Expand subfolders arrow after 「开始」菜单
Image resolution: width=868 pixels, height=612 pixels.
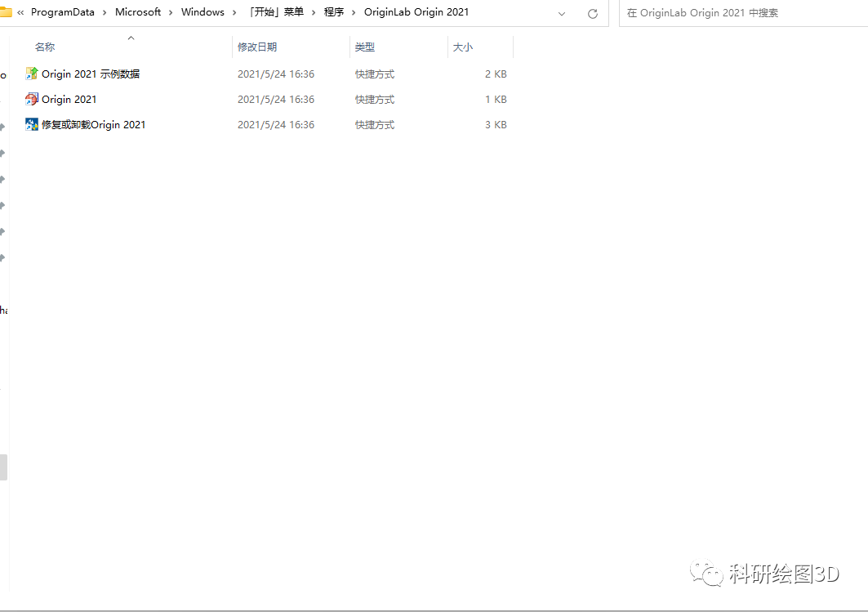click(x=314, y=13)
